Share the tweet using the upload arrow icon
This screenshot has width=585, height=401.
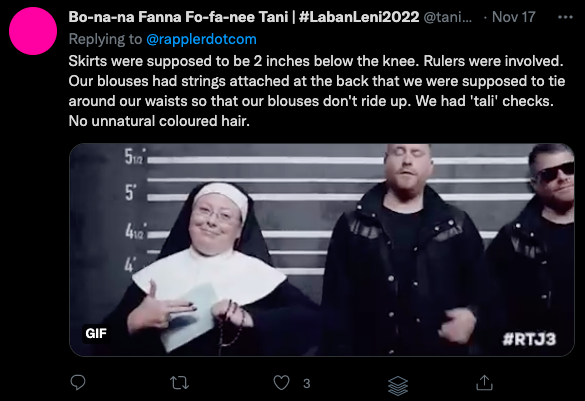tap(484, 383)
